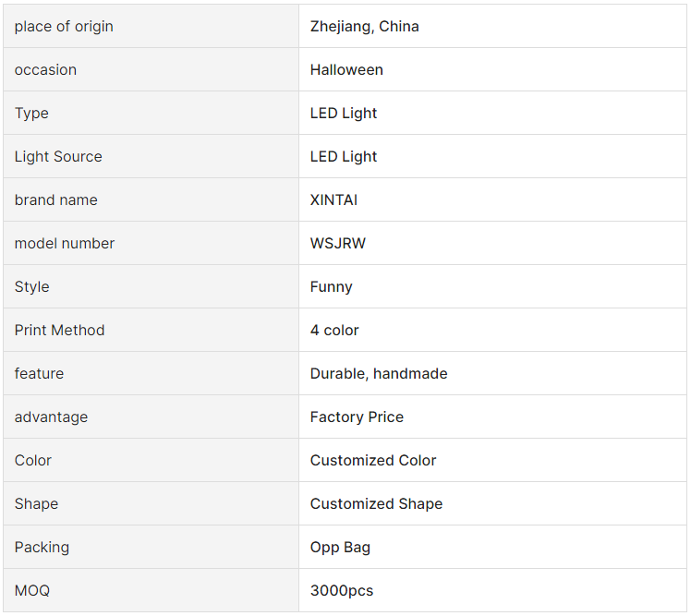Image resolution: width=691 pixels, height=616 pixels.
Task: Click 'LED Light' in Light Source row
Action: 344,156
